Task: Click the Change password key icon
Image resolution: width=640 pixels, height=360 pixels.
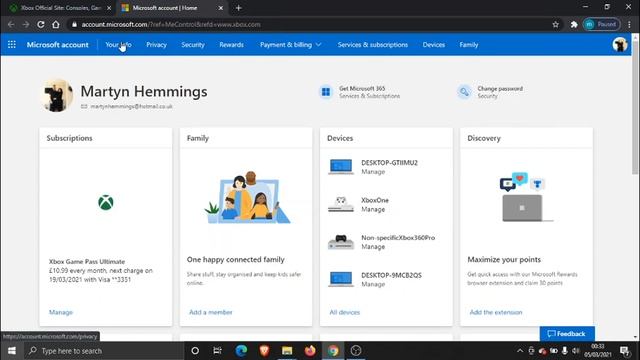Action: click(x=464, y=92)
